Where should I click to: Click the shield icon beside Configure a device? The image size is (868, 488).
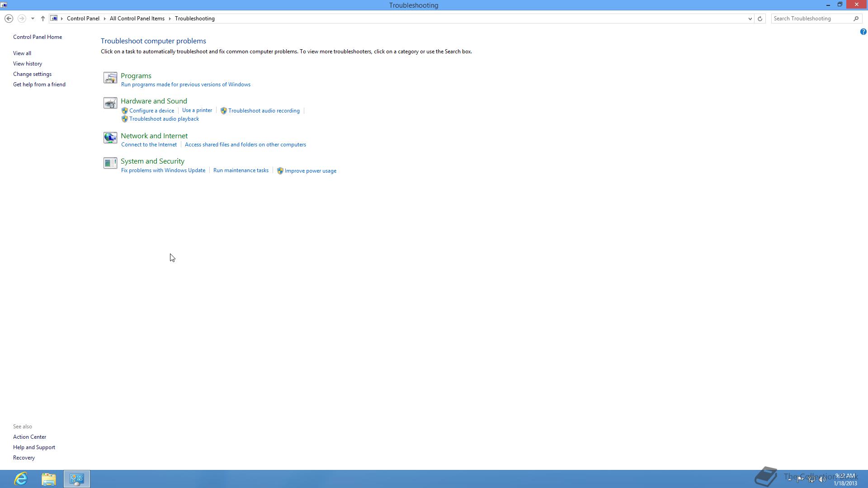point(124,111)
